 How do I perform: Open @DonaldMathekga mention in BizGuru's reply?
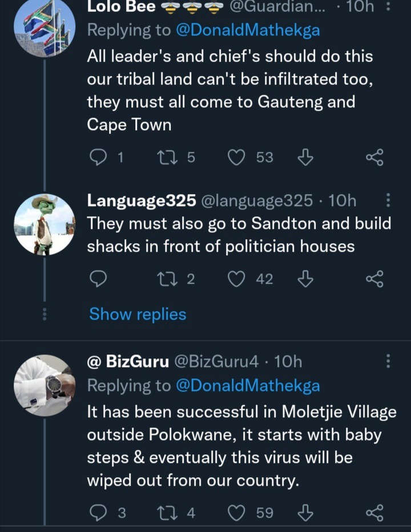click(x=248, y=385)
